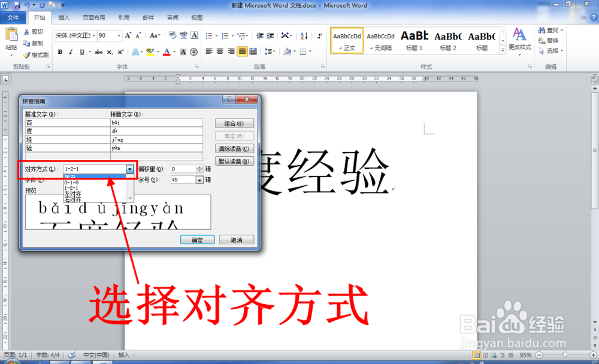Open the 字号 size dropdown in dialog
The image size is (599, 364).
[x=199, y=180]
